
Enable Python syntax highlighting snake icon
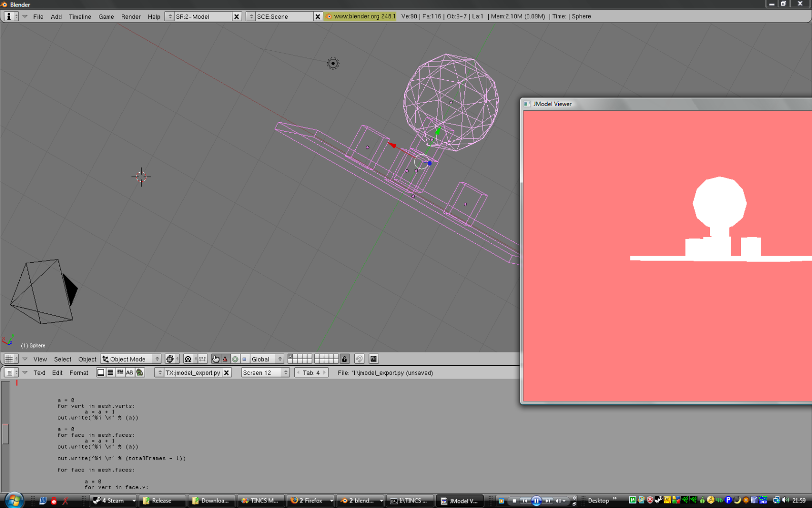(140, 373)
